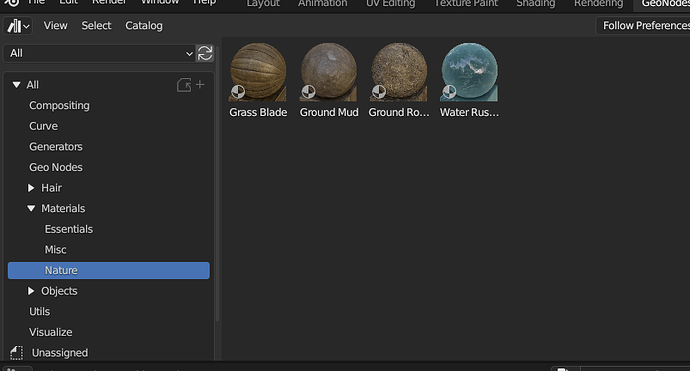Select the Water Rus... material thumbnail

(470, 72)
